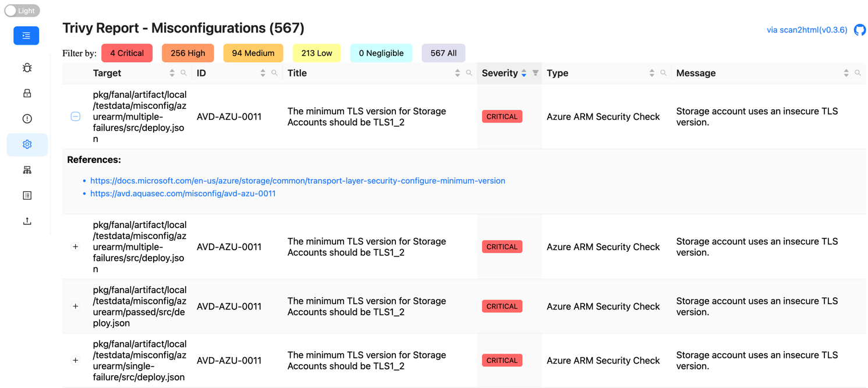Viewport: 868px width, 388px height.
Task: Open the cluster hierarchy sidebar icon
Action: point(27,170)
